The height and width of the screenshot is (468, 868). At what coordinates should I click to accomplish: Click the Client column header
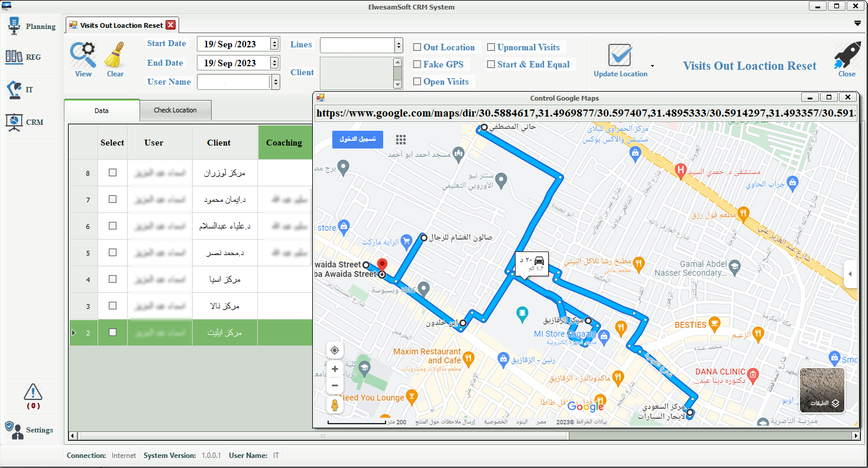[x=219, y=143]
